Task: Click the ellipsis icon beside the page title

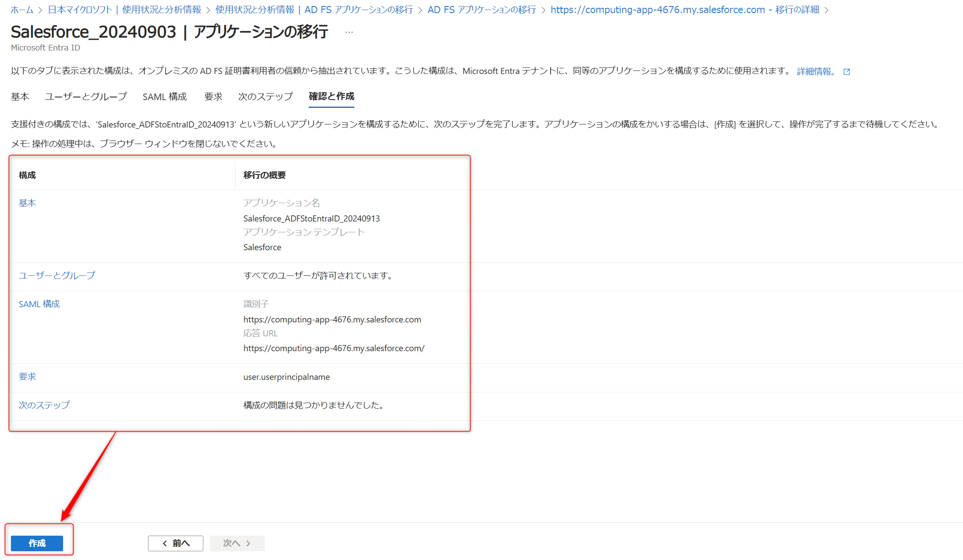Action: pyautogui.click(x=349, y=32)
